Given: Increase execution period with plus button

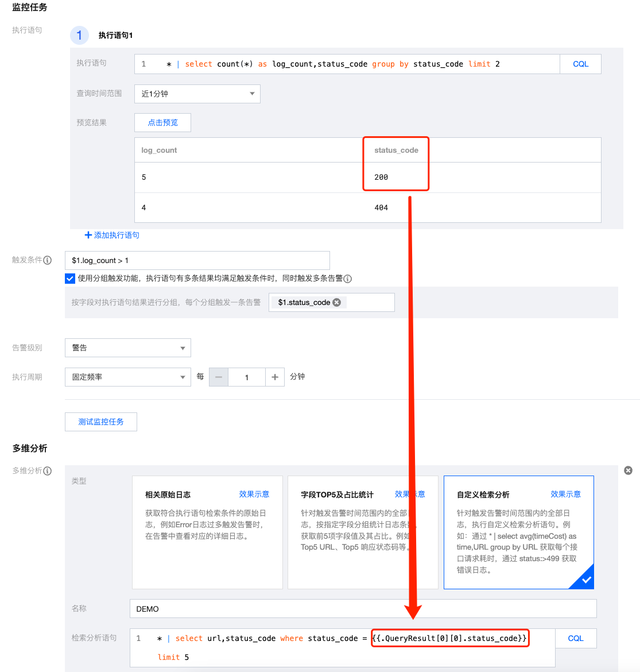Looking at the screenshot, I should pyautogui.click(x=275, y=377).
